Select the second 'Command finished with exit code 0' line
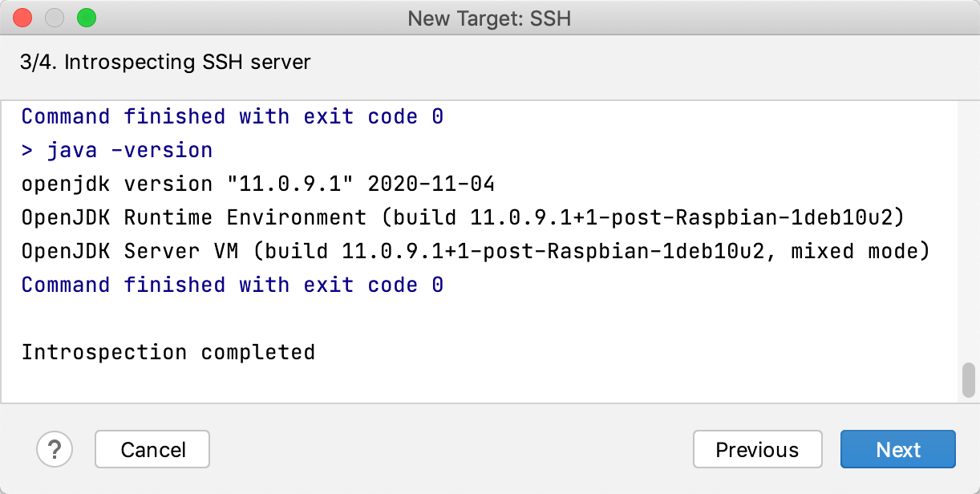Image resolution: width=980 pixels, height=494 pixels. (233, 285)
